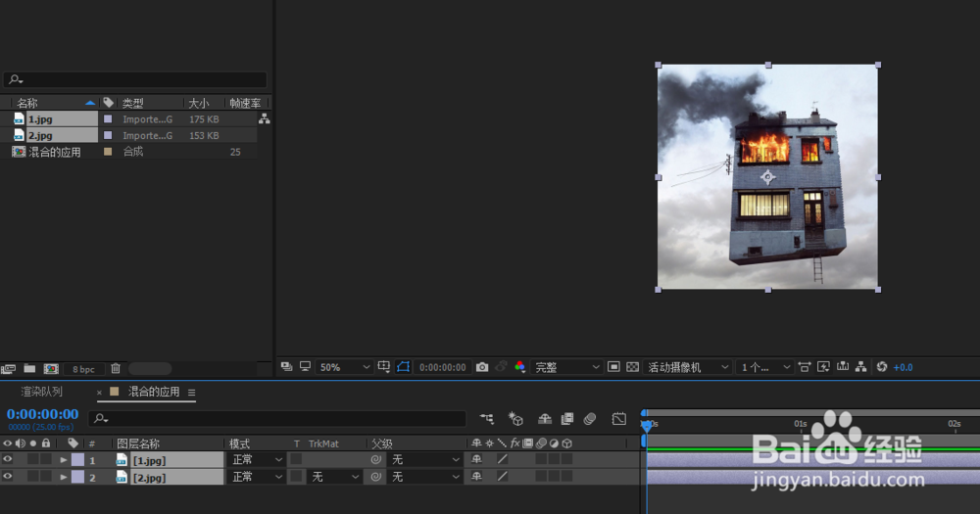Click the blue timeline current time 0:00:00:00
The width and height of the screenshot is (980, 514).
(42, 414)
